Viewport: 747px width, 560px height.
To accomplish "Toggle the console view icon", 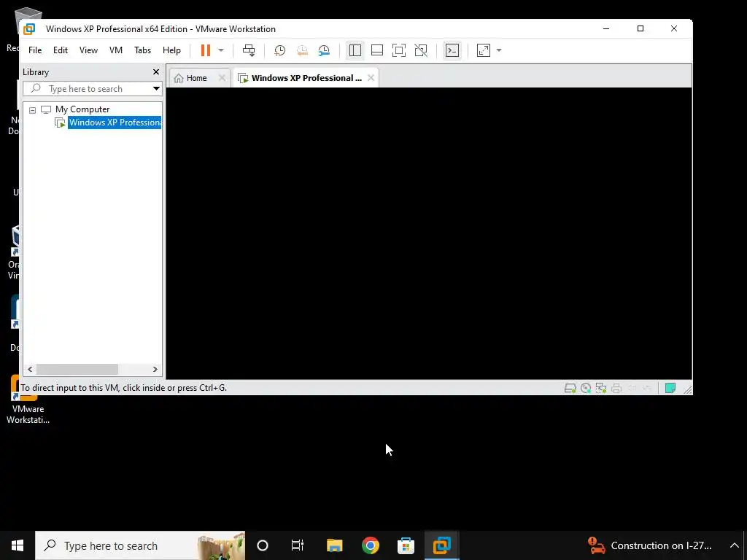I will (452, 50).
